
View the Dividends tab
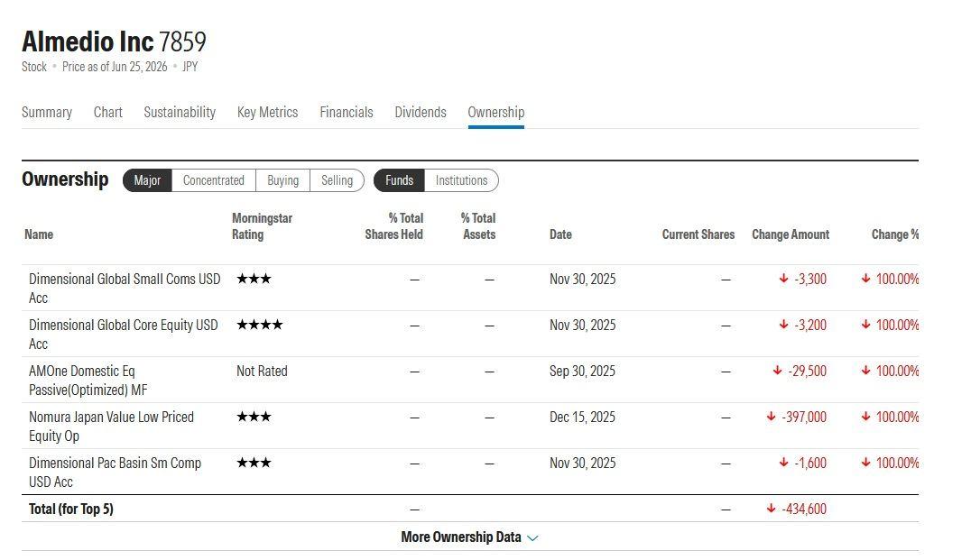(421, 112)
